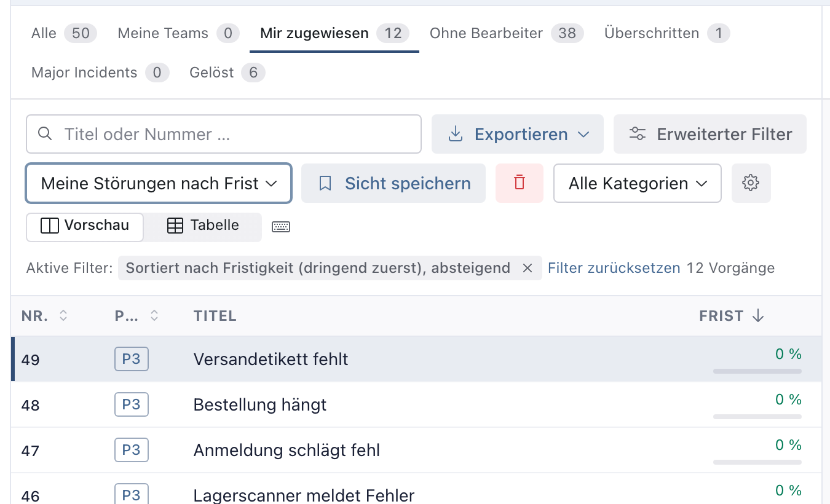Select the Major Incidents tab
830x504 pixels.
coord(100,73)
